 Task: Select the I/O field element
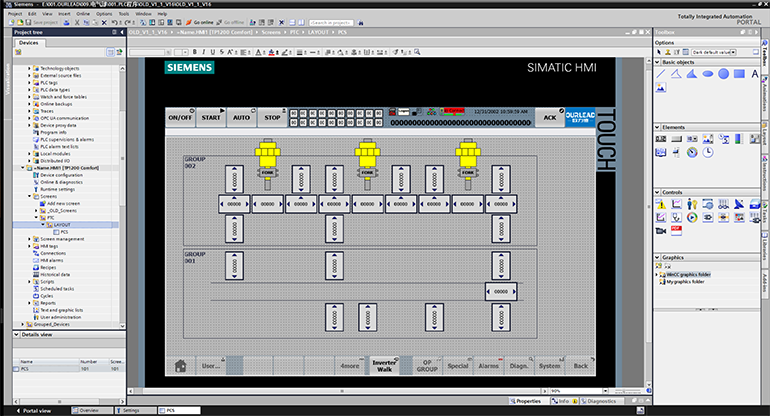[x=661, y=139]
